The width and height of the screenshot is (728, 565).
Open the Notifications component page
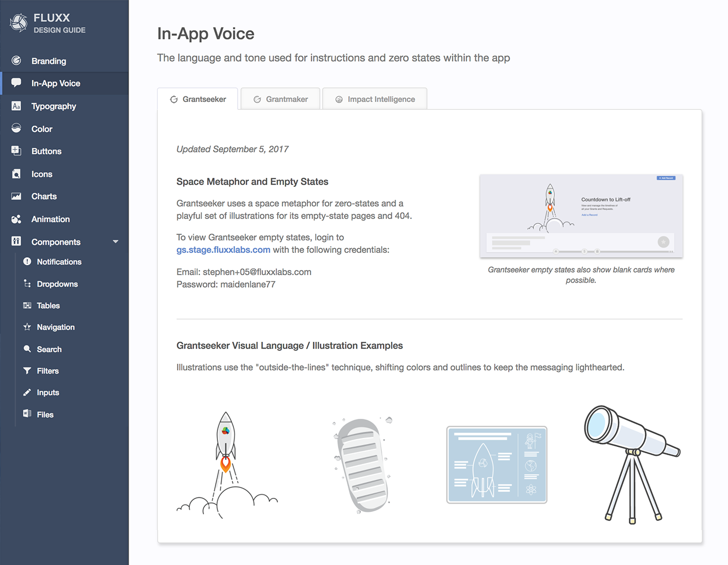coord(59,262)
